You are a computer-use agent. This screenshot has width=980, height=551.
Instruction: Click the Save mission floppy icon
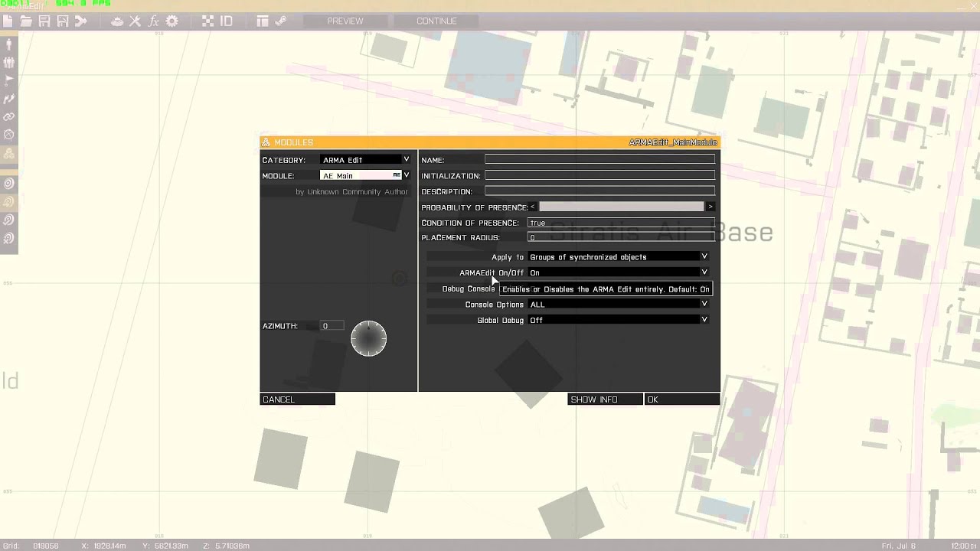click(44, 21)
